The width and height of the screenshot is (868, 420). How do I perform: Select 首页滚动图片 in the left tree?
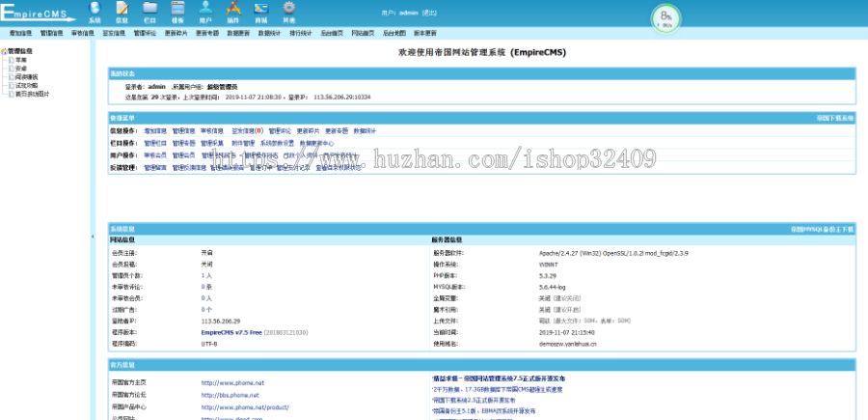[x=32, y=95]
